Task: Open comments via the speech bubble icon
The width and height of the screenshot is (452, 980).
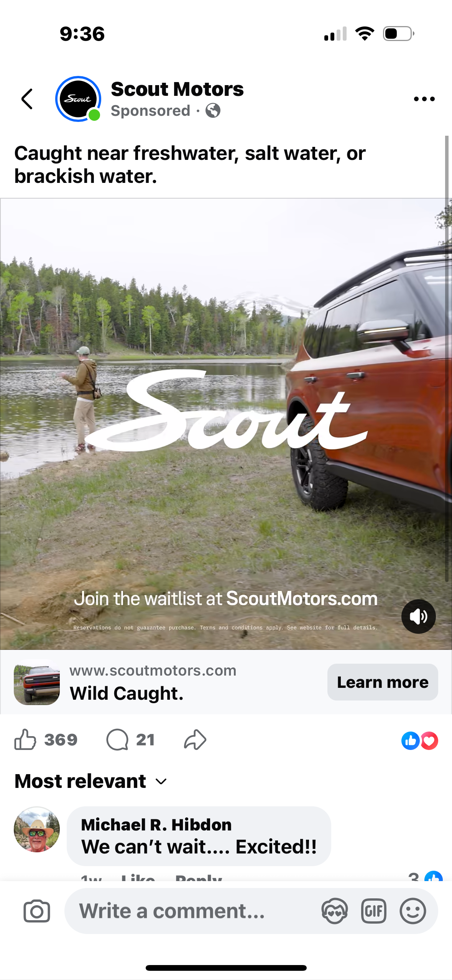Action: click(x=117, y=740)
